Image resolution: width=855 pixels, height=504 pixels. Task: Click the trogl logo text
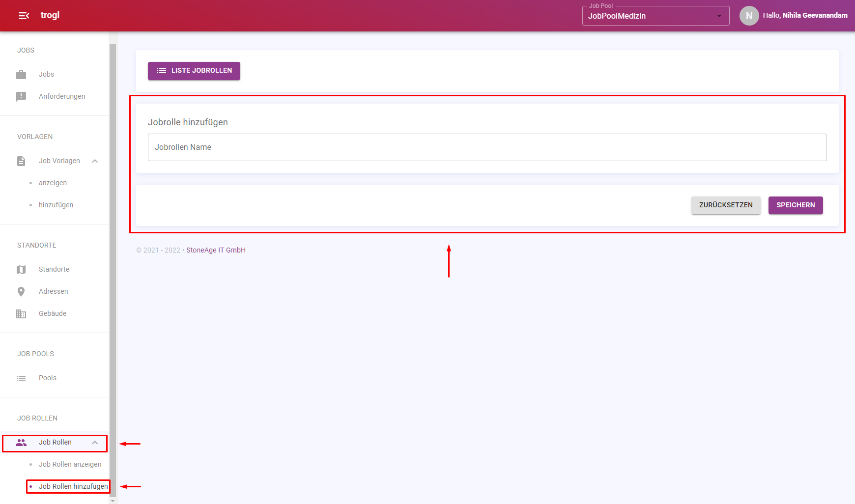(50, 15)
